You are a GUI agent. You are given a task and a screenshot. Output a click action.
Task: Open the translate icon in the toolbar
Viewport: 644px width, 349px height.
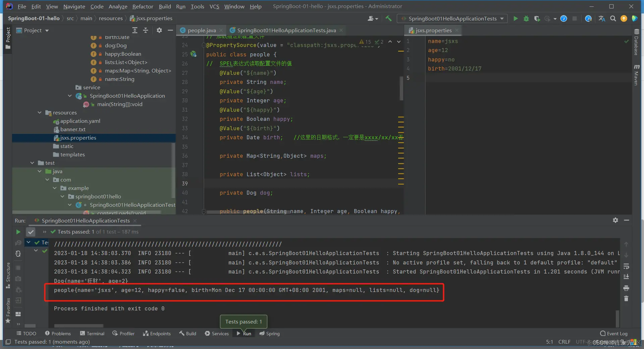tap(602, 18)
